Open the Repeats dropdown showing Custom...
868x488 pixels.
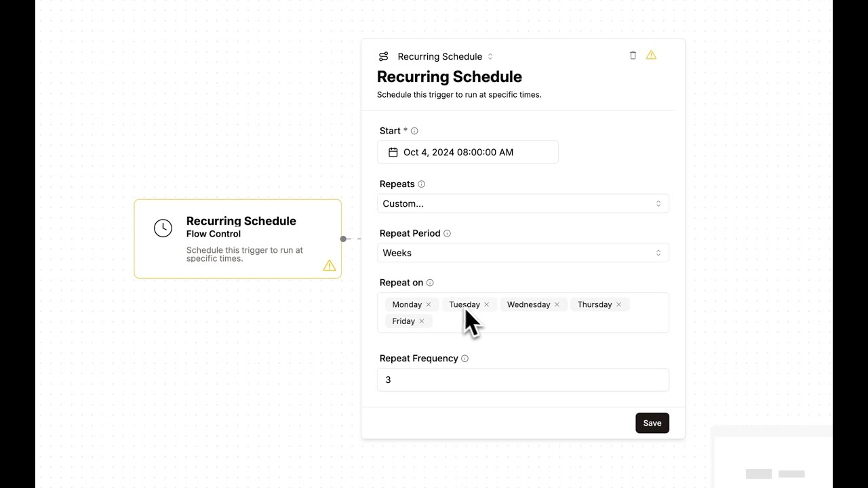pyautogui.click(x=523, y=203)
